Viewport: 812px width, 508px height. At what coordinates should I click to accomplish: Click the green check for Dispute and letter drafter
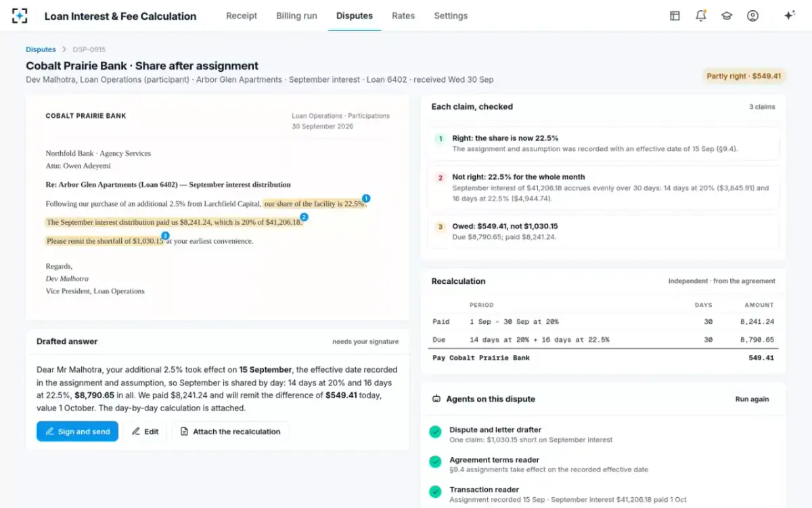[x=435, y=431]
